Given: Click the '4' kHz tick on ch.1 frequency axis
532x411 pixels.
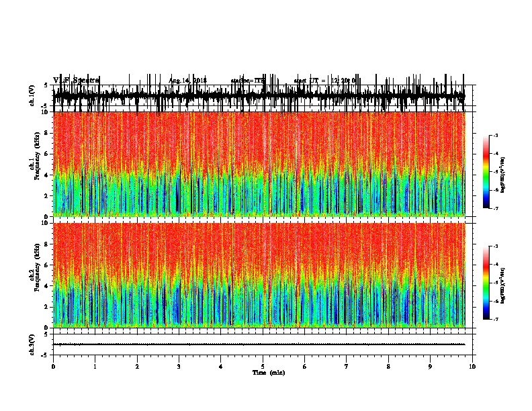Looking at the screenshot, I should [47, 175].
